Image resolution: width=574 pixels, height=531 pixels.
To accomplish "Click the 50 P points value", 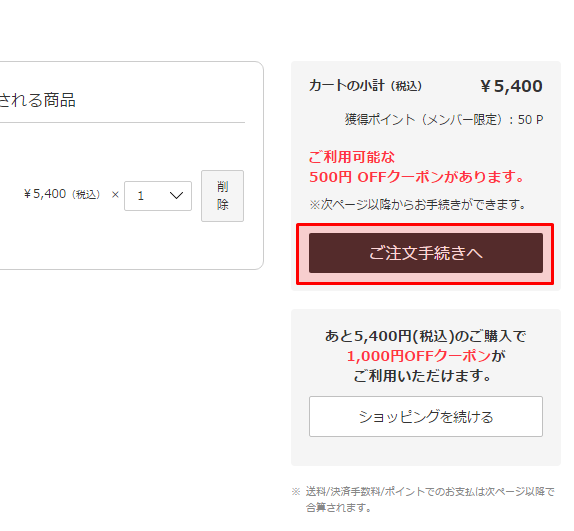I will coord(530,120).
